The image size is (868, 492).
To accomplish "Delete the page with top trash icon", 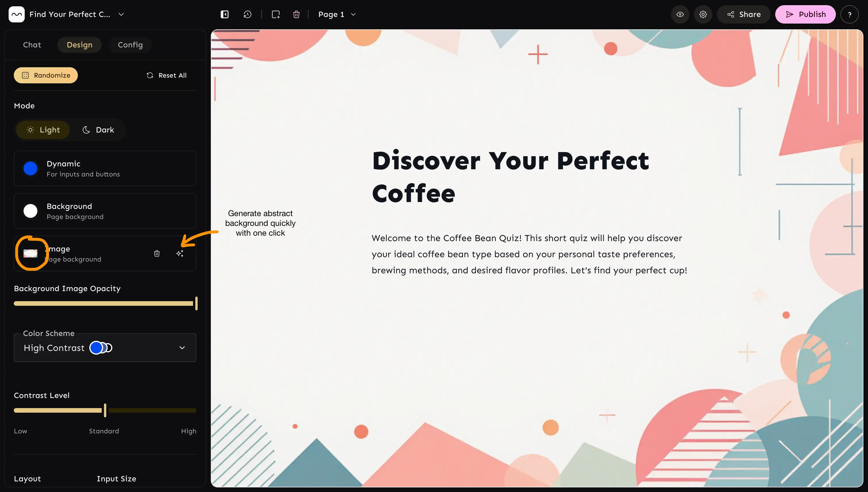I will pyautogui.click(x=296, y=14).
